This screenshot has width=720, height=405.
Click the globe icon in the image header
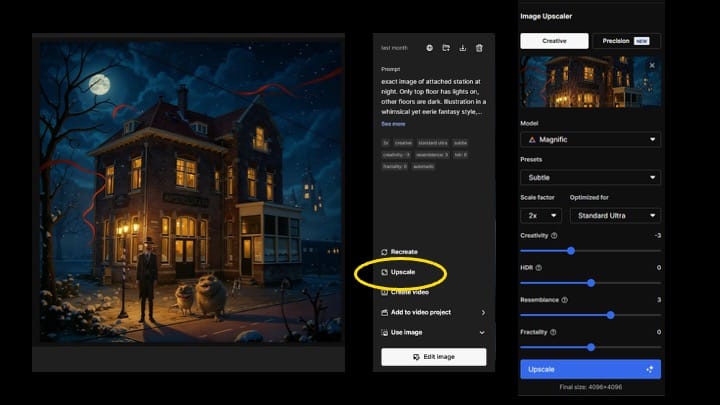click(429, 48)
